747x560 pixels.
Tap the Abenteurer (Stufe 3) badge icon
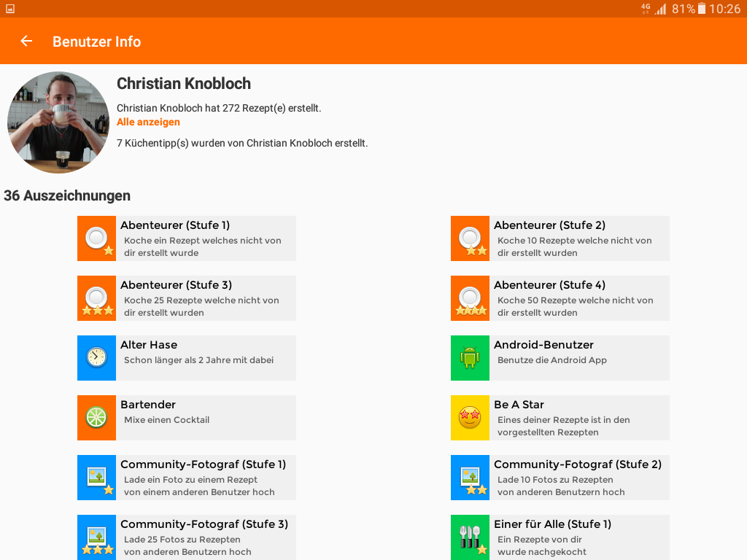click(97, 298)
